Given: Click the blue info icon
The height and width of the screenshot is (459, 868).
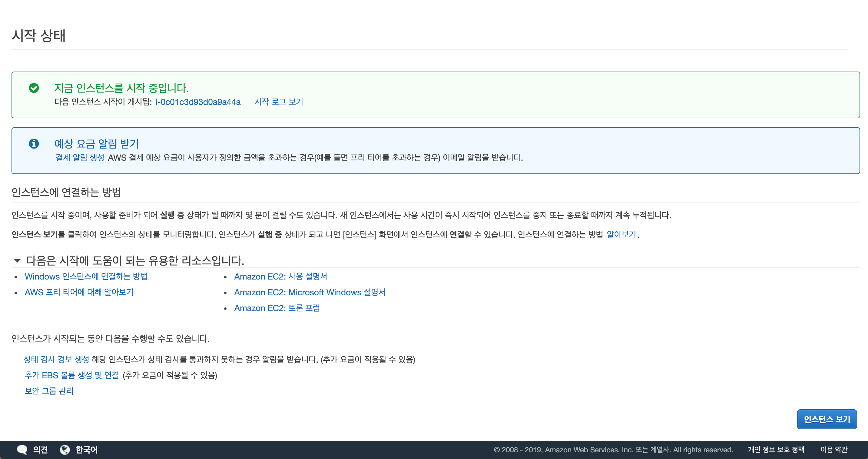Looking at the screenshot, I should [34, 144].
